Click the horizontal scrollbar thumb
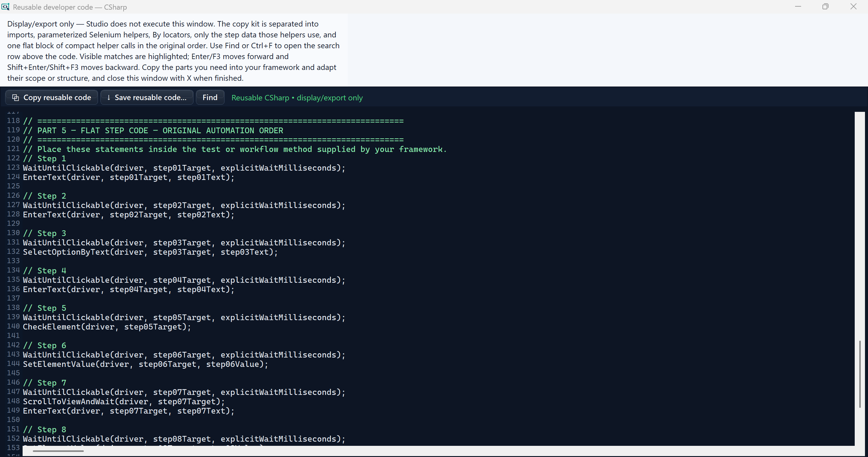This screenshot has width=868, height=457. pos(58,451)
